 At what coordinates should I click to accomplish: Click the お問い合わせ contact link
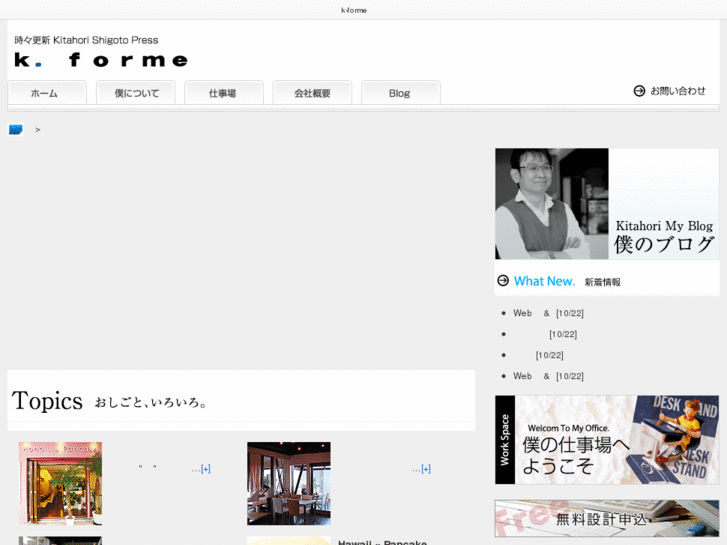pos(677,91)
